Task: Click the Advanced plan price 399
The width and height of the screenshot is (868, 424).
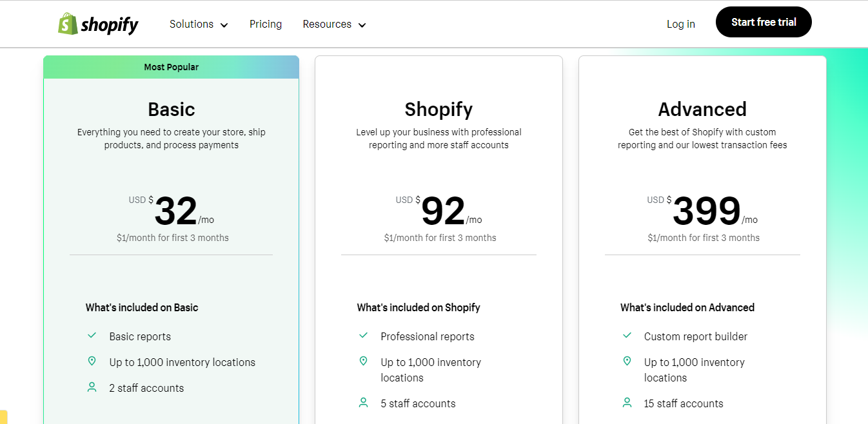Action: tap(707, 211)
